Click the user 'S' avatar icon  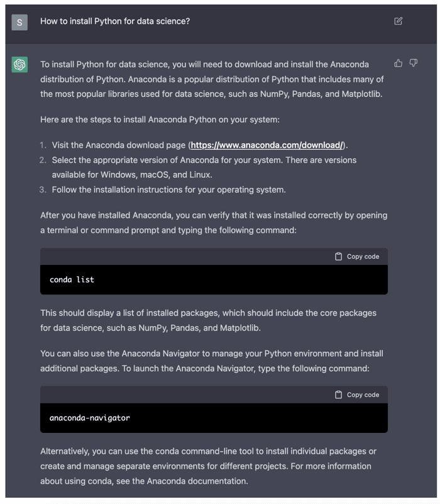click(x=19, y=21)
